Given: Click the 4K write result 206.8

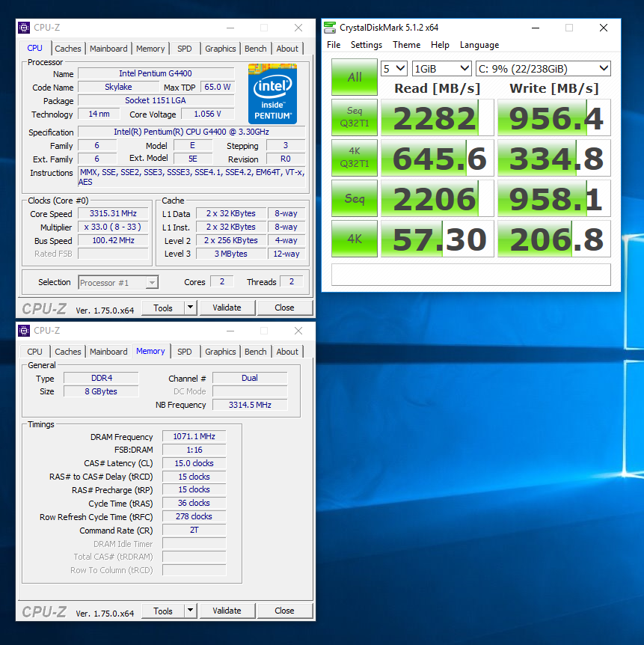Looking at the screenshot, I should (554, 239).
